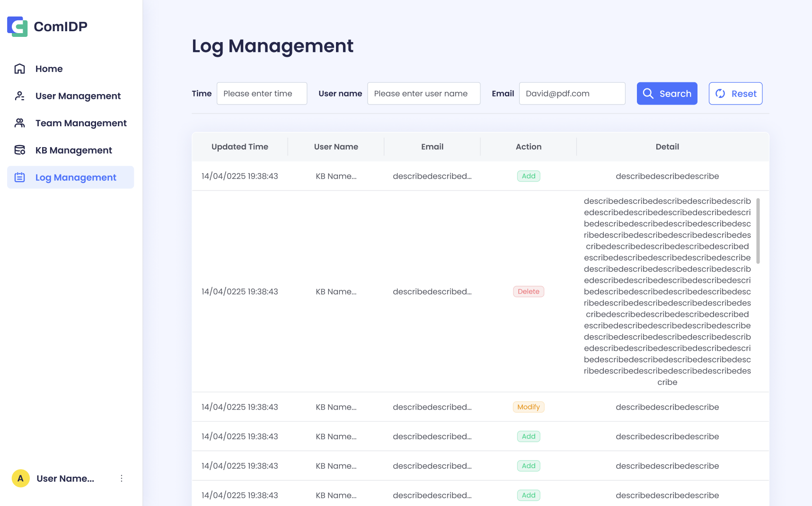Open the Home menu item

49,69
